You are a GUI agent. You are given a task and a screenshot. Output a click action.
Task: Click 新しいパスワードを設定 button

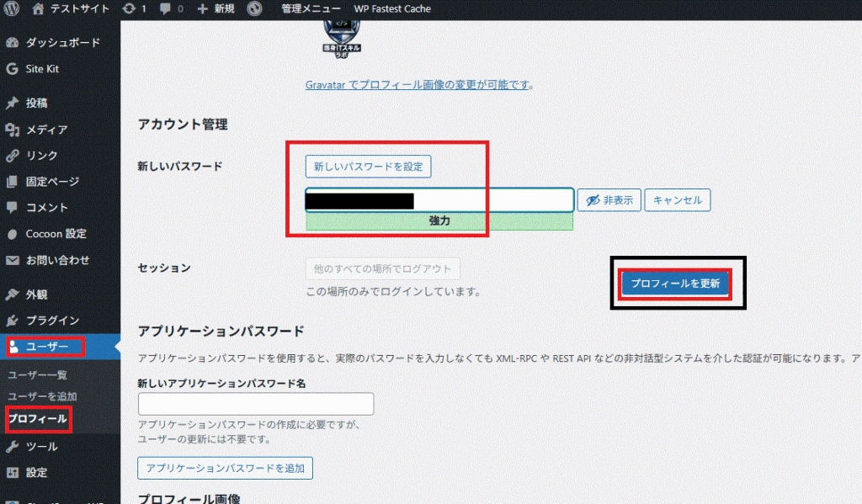coord(369,167)
